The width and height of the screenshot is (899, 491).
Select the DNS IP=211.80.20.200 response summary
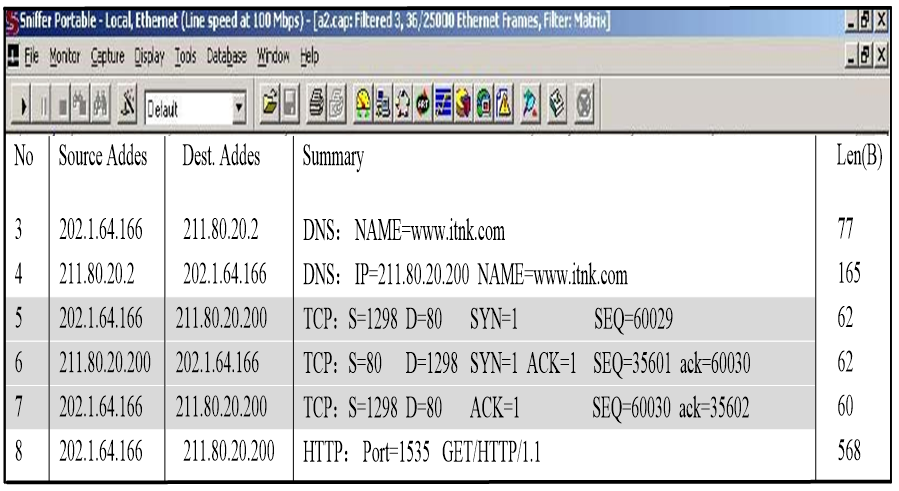tap(465, 275)
